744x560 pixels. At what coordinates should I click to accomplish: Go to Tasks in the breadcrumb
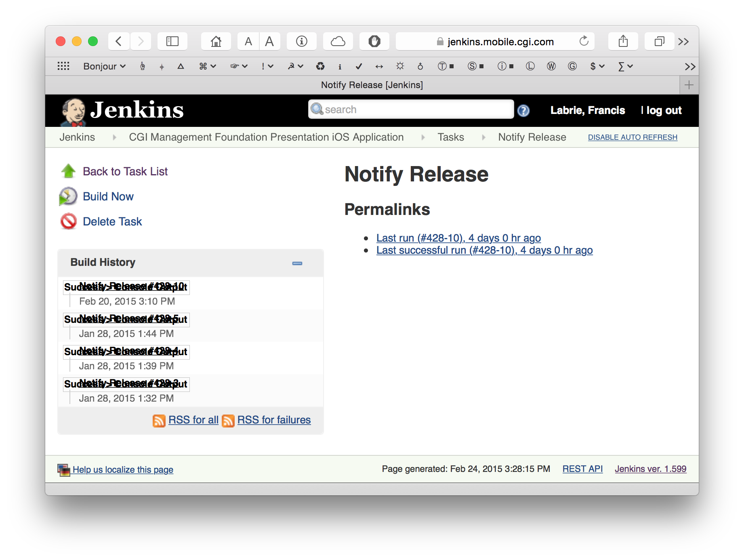[451, 137]
